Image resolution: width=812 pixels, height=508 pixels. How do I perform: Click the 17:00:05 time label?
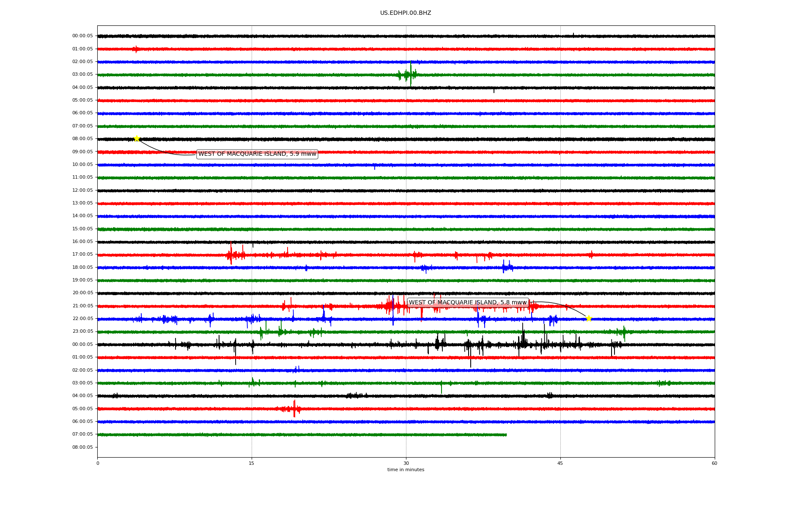pos(82,254)
